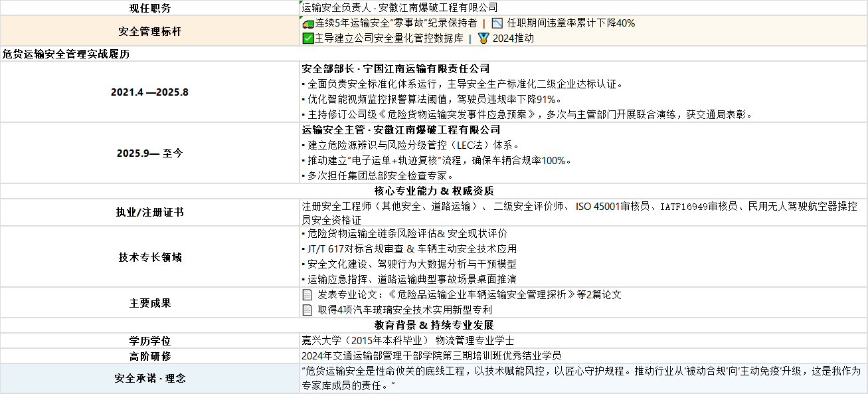
Task: Select the 技术专长领域 label cell
Action: [x=149, y=257]
